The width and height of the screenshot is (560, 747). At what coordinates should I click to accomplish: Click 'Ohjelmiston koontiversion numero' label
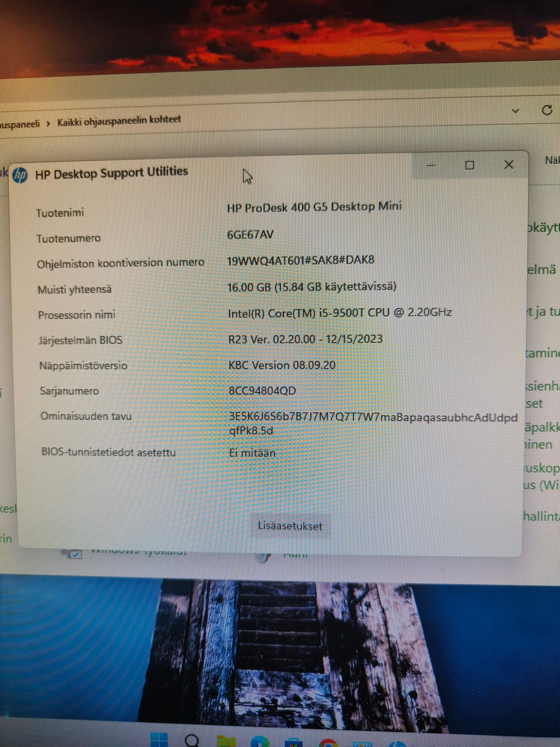pos(121,263)
